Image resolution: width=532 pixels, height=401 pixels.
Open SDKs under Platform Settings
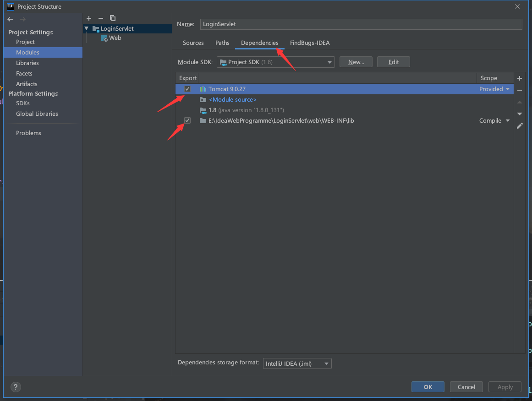[43, 103]
